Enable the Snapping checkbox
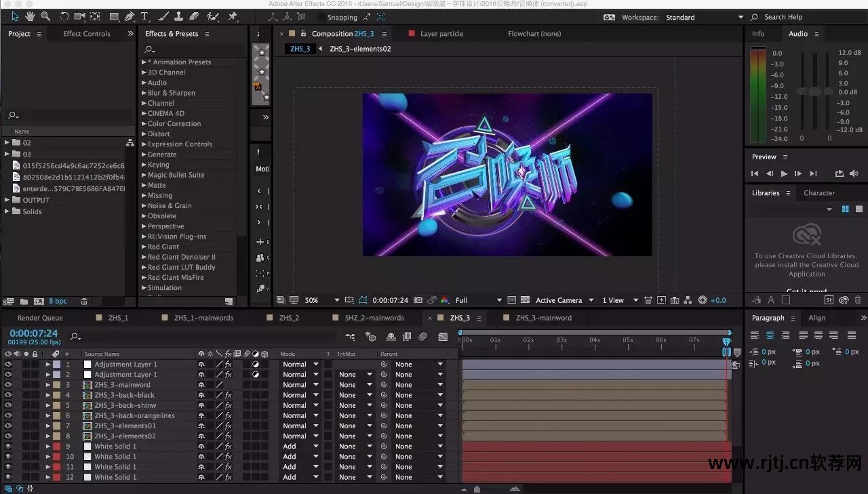Image resolution: width=868 pixels, height=494 pixels. coord(321,18)
